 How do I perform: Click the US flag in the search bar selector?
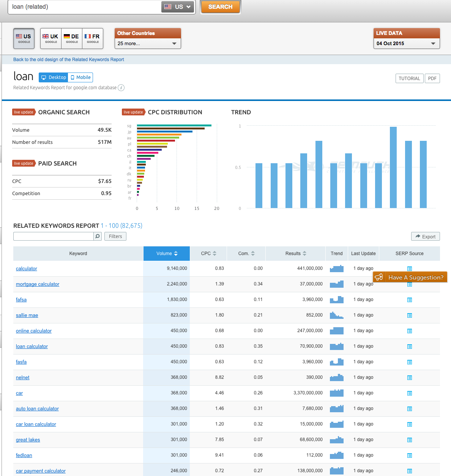[x=167, y=6]
